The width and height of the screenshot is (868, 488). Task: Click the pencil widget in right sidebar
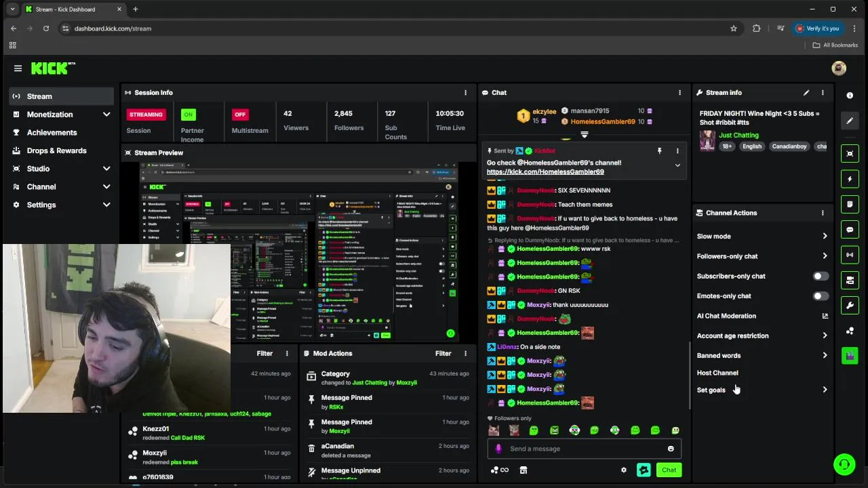pyautogui.click(x=850, y=121)
